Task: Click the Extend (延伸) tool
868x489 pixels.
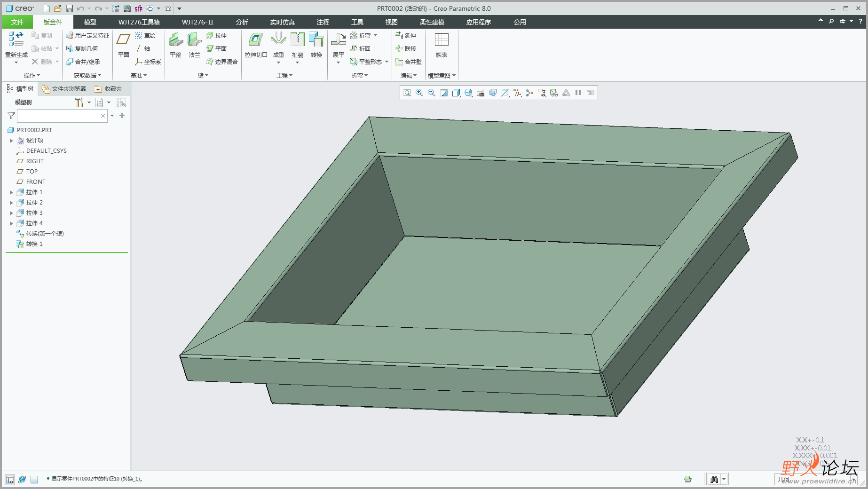Action: [x=406, y=35]
